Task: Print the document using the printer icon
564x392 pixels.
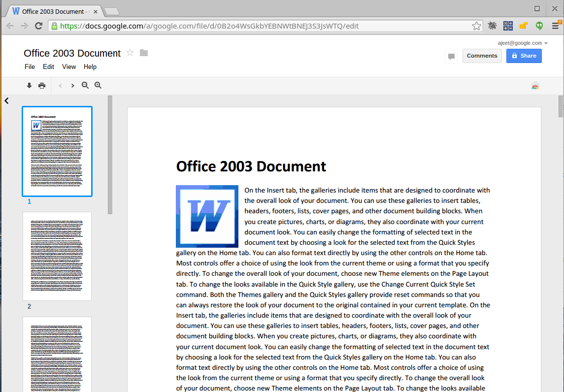Action: (x=42, y=86)
